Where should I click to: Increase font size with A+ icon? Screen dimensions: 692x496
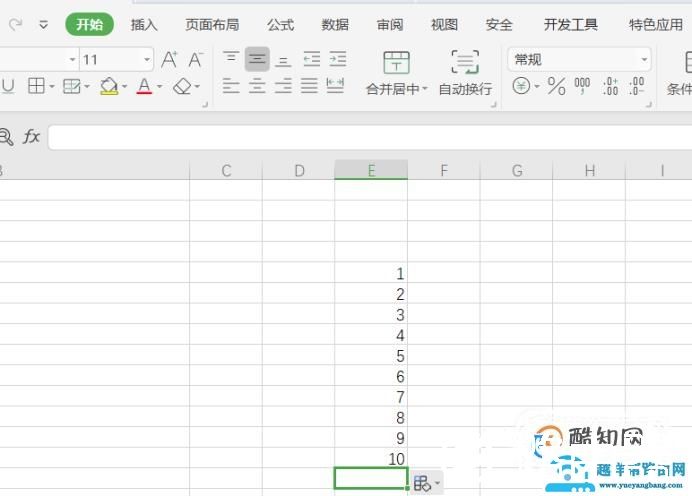coord(169,59)
